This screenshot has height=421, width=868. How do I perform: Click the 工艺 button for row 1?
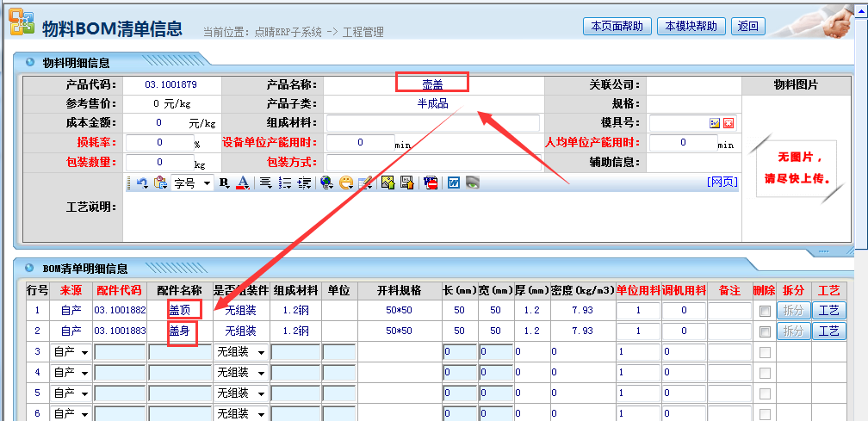(828, 310)
